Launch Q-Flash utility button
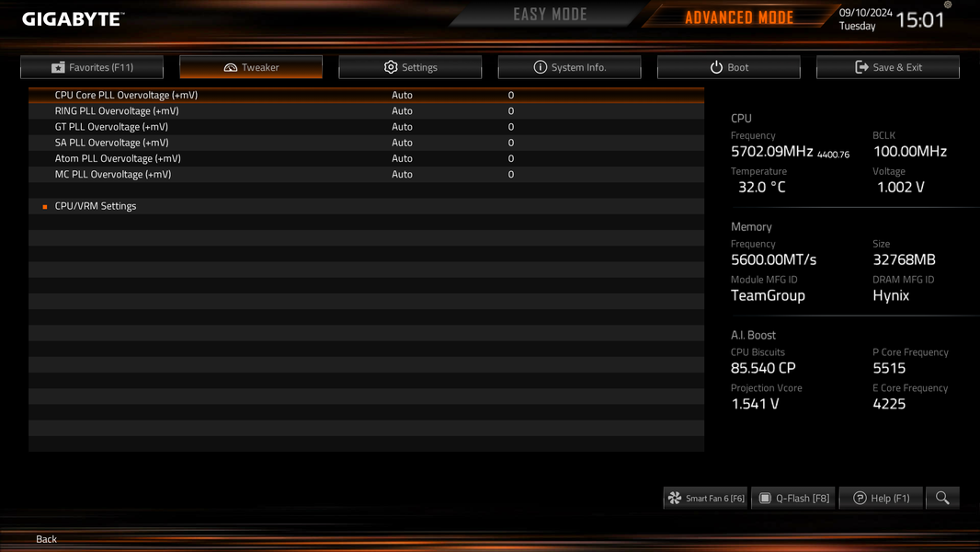 [793, 499]
